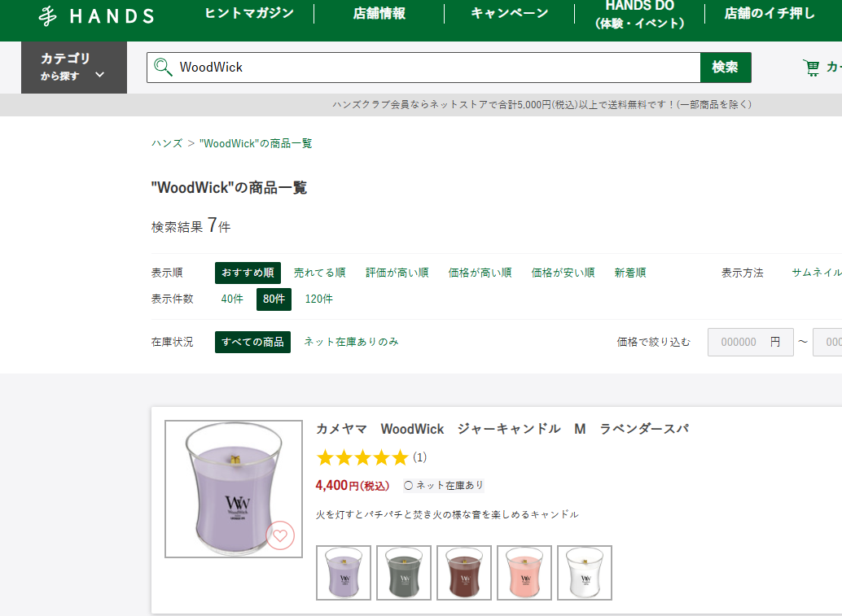Click the maximum price input field
This screenshot has height=616, width=842.
(x=827, y=342)
